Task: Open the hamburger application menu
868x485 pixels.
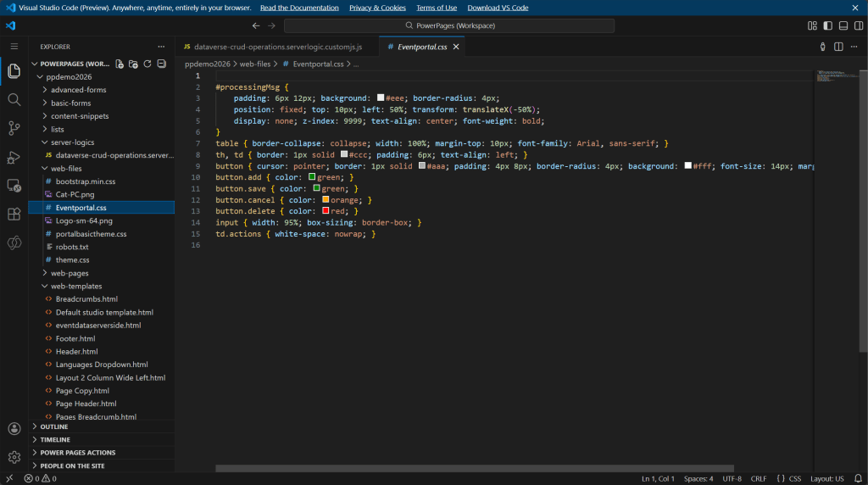Action: pyautogui.click(x=14, y=47)
